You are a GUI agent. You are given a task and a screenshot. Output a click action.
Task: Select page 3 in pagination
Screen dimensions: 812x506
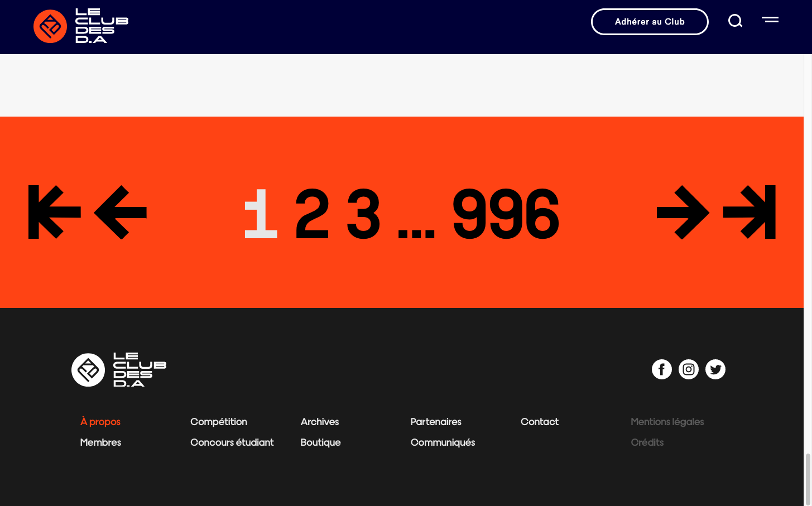pyautogui.click(x=363, y=214)
